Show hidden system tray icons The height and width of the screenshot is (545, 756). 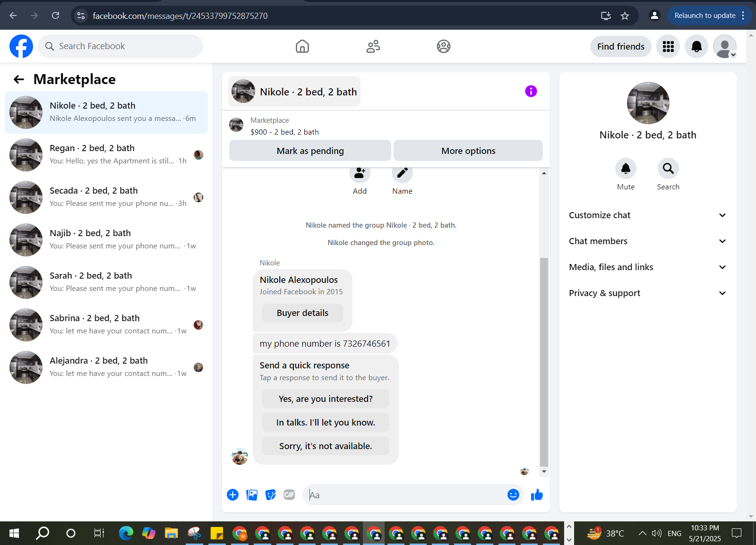pos(642,533)
